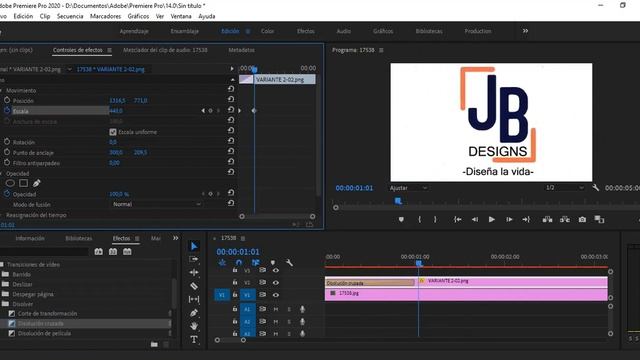This screenshot has width=640, height=360.
Task: Reset the Rotación parameter
Action: (231, 141)
